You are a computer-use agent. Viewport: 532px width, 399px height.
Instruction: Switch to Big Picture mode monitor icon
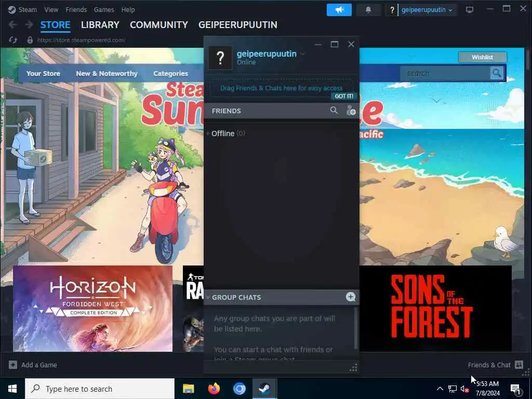coord(470,10)
